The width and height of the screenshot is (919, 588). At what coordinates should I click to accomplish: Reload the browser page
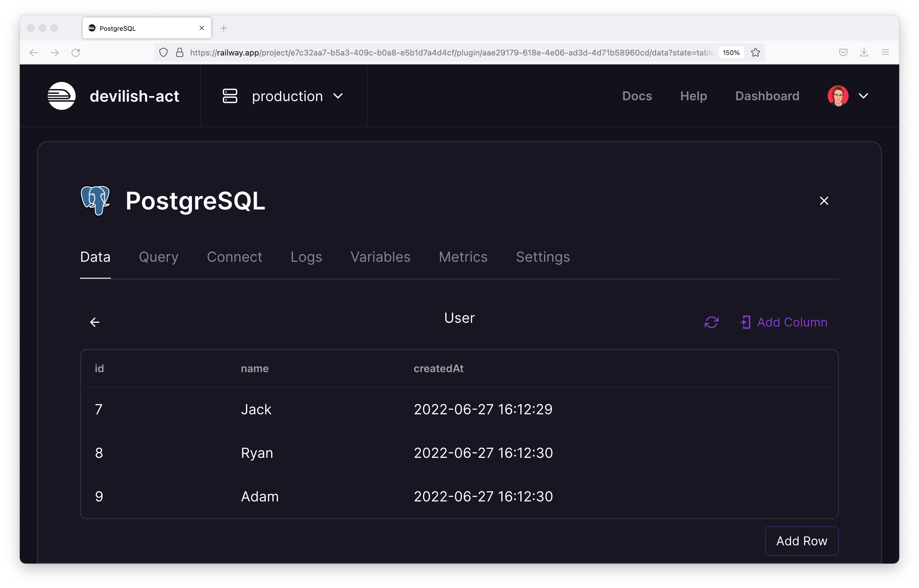click(76, 53)
